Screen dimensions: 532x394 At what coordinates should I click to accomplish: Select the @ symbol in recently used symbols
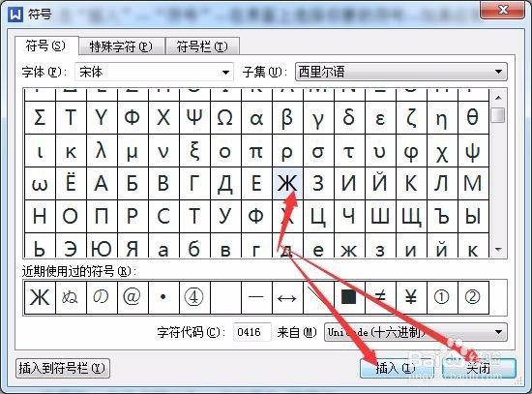pyautogui.click(x=133, y=297)
